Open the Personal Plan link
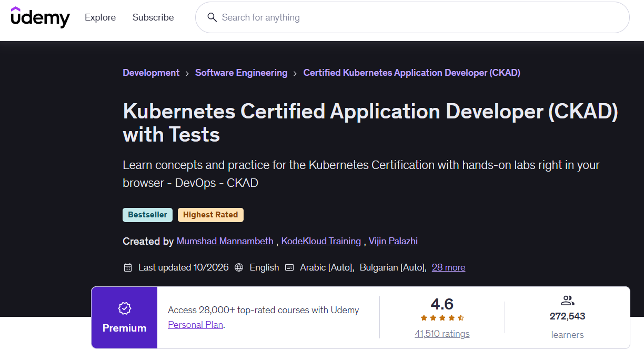Screen dimensions: 644x350 [x=195, y=325]
